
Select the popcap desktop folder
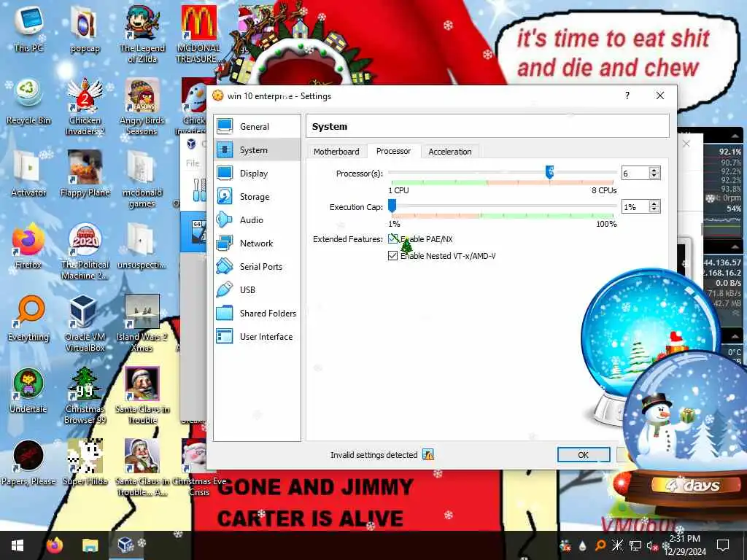point(85,28)
